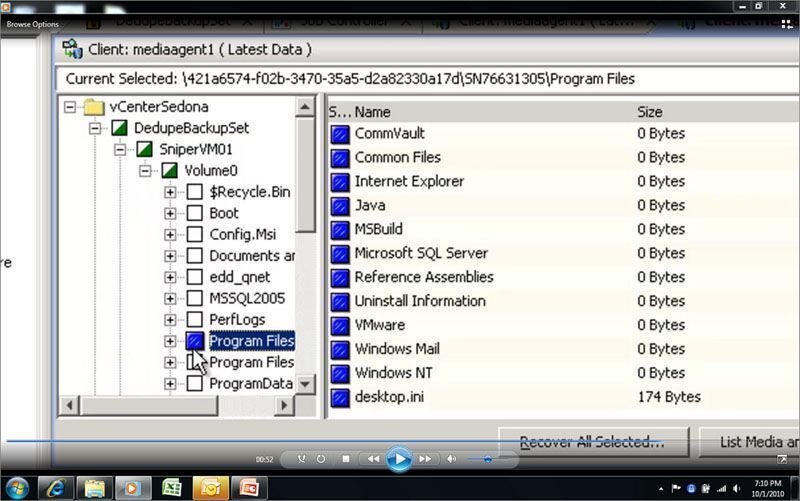This screenshot has height=501, width=800.
Task: Expand the Boot folder node
Action: pyautogui.click(x=170, y=213)
